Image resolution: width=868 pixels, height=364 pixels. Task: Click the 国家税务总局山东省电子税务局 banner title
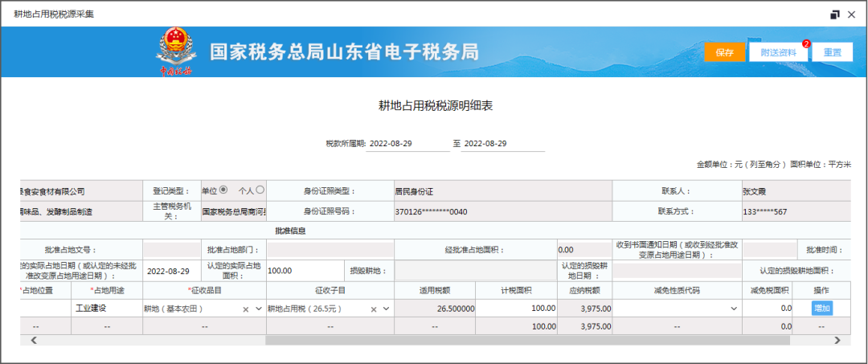tap(344, 52)
